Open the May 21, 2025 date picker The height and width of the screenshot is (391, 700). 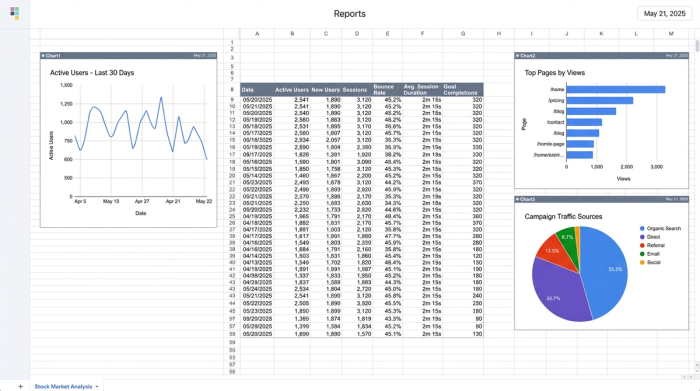tap(664, 13)
